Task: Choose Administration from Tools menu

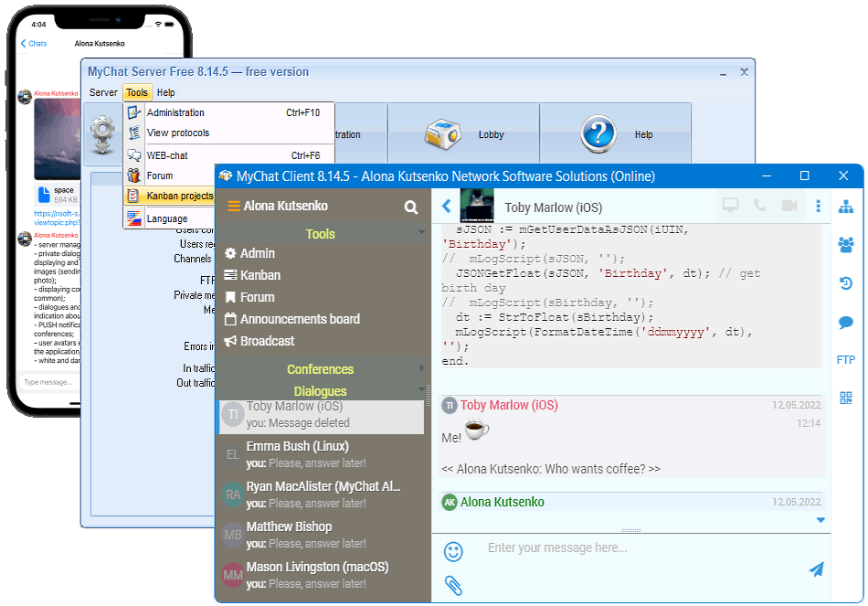Action: pyautogui.click(x=229, y=112)
